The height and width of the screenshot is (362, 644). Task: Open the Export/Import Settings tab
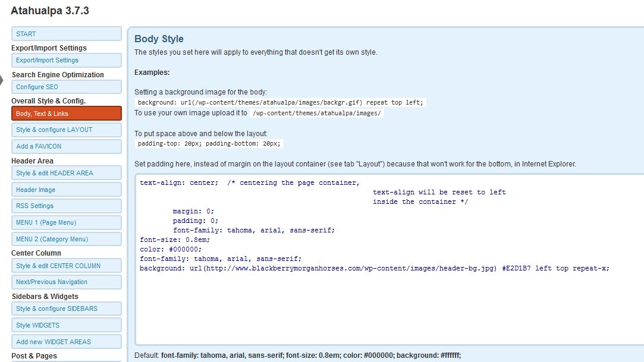point(67,60)
